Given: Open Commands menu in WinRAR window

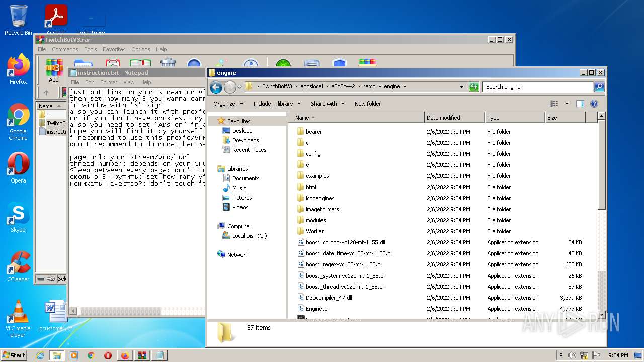Looking at the screenshot, I should [x=65, y=49].
